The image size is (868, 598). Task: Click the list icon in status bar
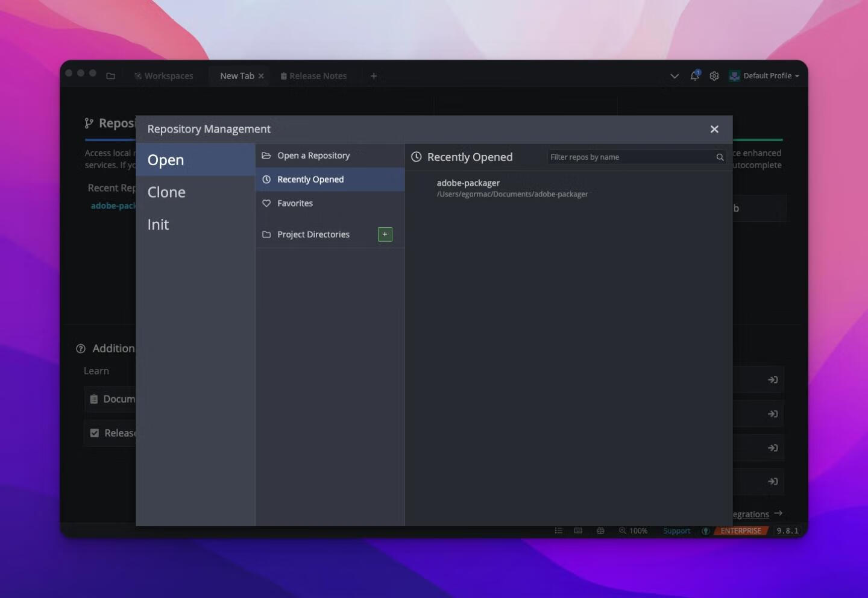[558, 531]
